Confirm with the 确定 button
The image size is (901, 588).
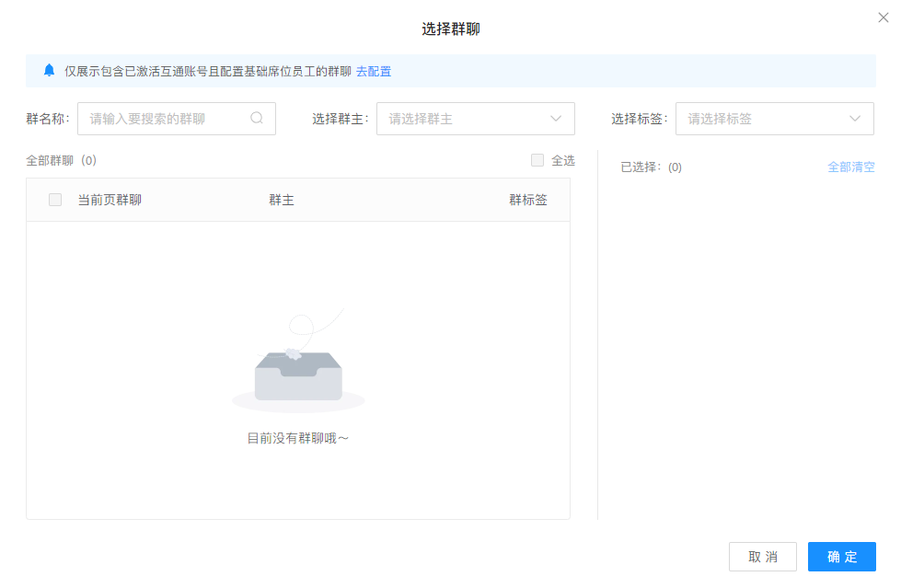coord(841,557)
